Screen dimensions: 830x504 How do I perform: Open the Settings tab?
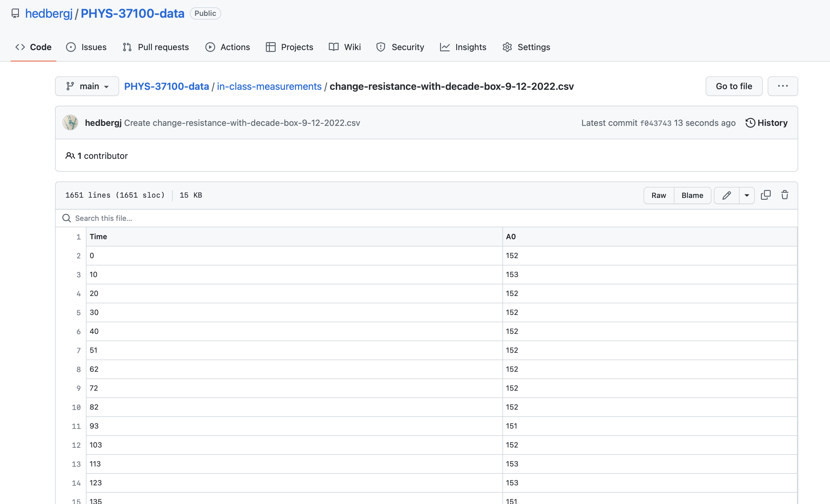coord(526,47)
